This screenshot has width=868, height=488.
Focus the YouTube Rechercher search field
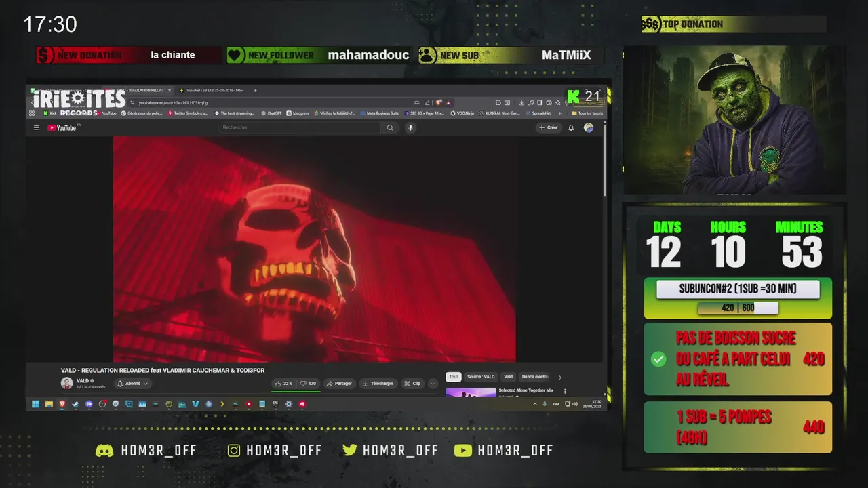click(x=300, y=127)
